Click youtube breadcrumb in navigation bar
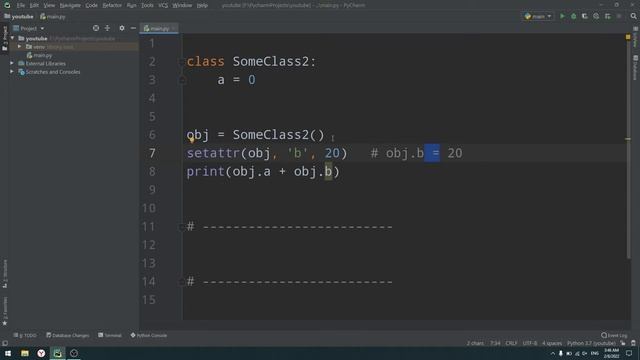The image size is (640, 360). (19, 17)
